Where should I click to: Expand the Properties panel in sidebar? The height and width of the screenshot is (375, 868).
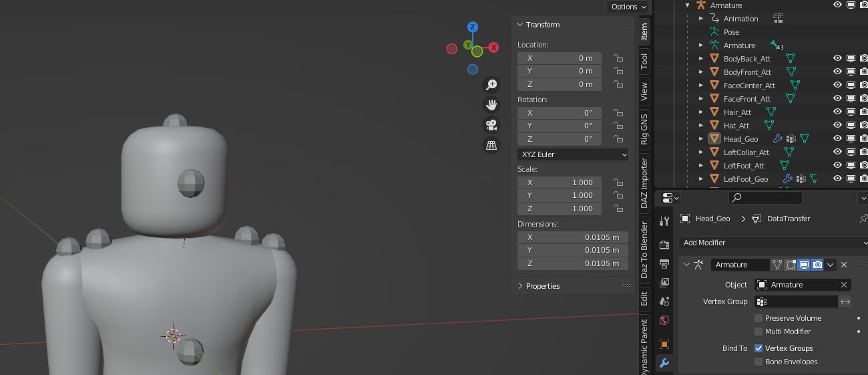[x=521, y=286]
